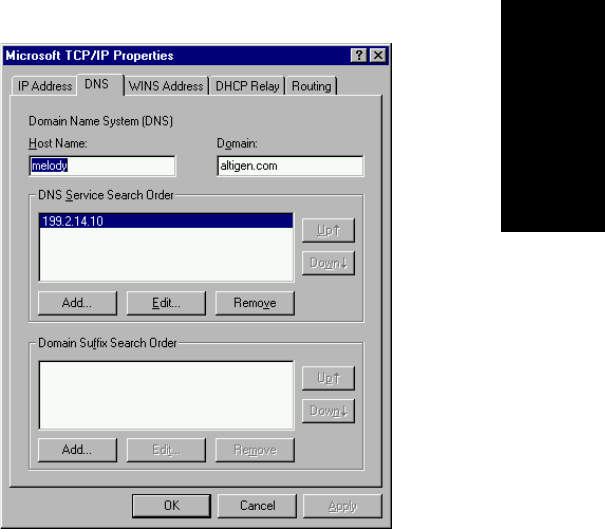
Task: Edit the selected DNS server entry
Action: tap(166, 303)
